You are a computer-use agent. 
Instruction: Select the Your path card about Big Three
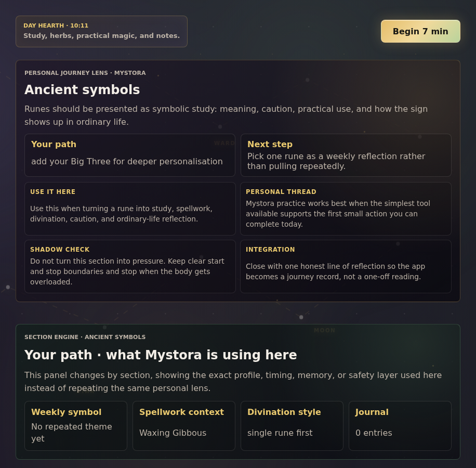130,155
